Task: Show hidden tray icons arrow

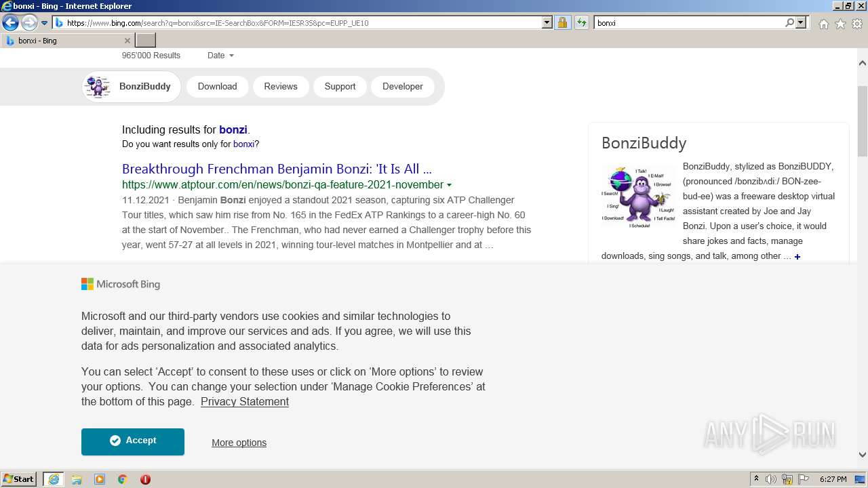Action: 756,479
